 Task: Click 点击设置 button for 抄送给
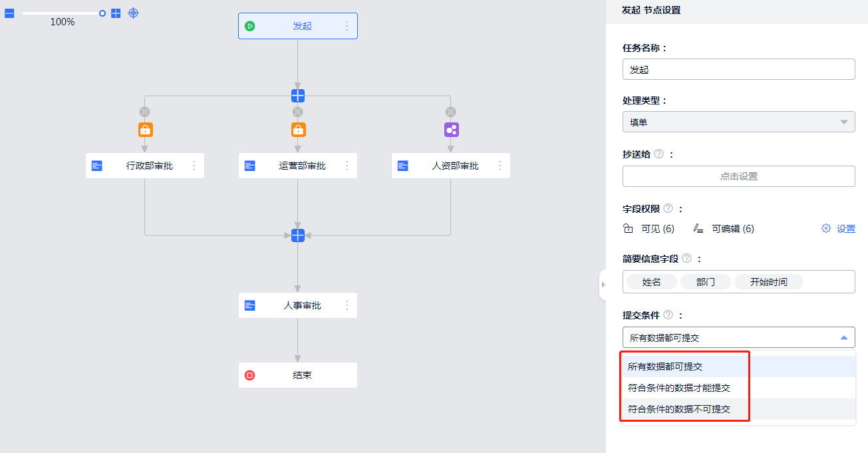pos(738,176)
